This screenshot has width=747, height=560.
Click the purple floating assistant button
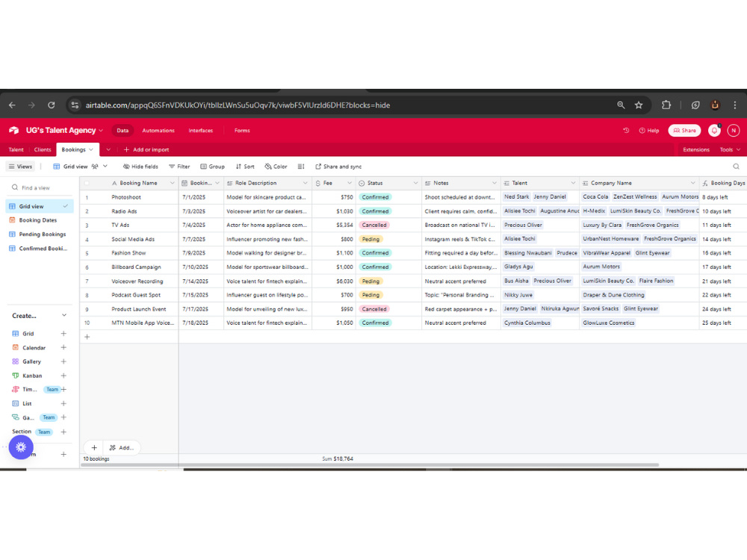(x=21, y=447)
